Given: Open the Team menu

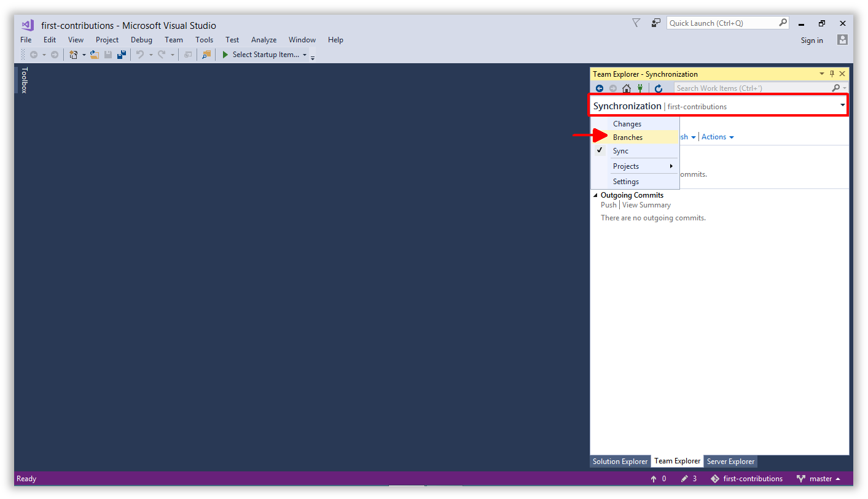Looking at the screenshot, I should click(174, 40).
